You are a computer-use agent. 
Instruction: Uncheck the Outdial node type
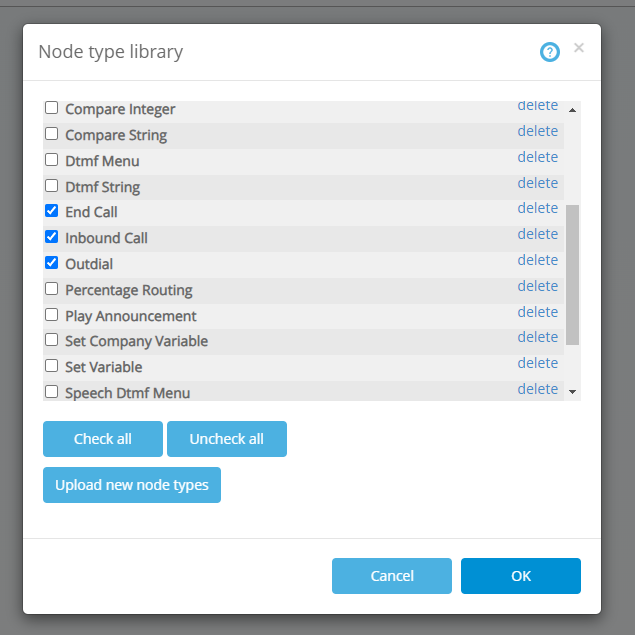[52, 263]
